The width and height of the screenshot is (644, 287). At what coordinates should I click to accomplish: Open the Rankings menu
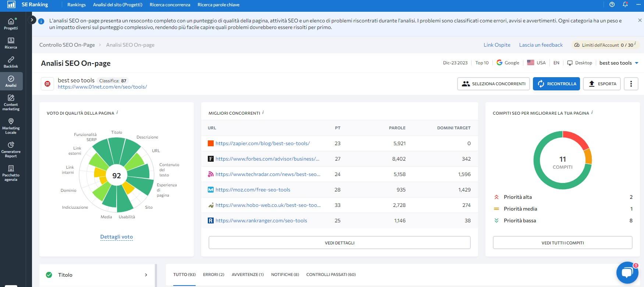pyautogui.click(x=77, y=5)
